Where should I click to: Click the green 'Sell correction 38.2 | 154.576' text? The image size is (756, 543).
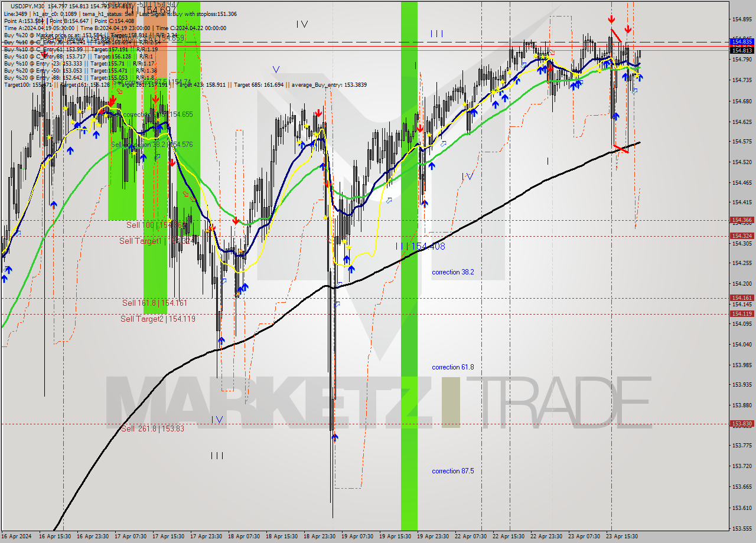(152, 144)
